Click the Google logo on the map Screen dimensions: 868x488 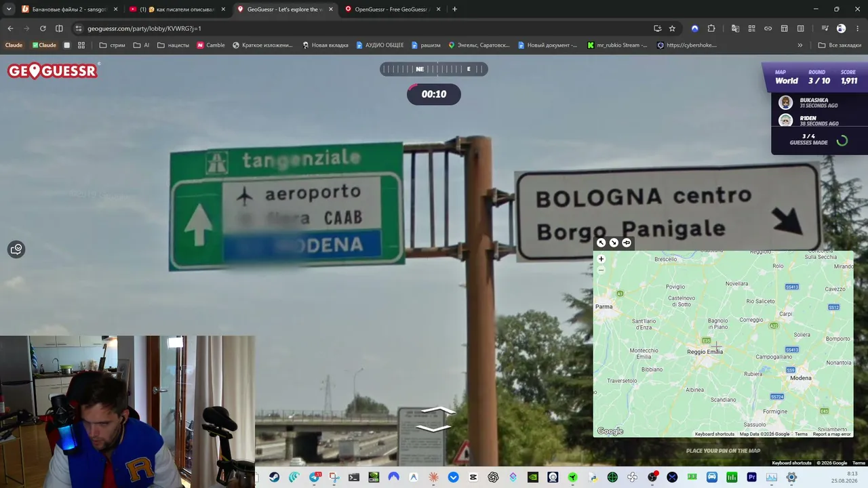pos(610,431)
